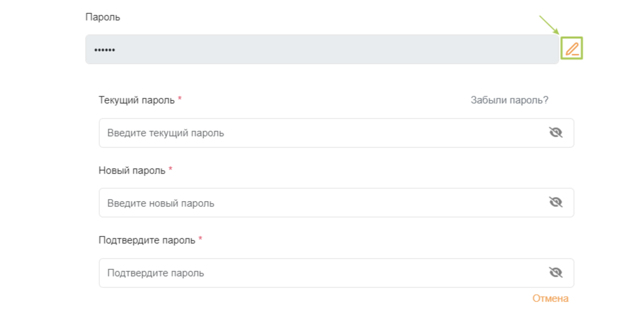The height and width of the screenshot is (320, 644).
Task: Select the masked password field with dots
Action: (x=322, y=49)
